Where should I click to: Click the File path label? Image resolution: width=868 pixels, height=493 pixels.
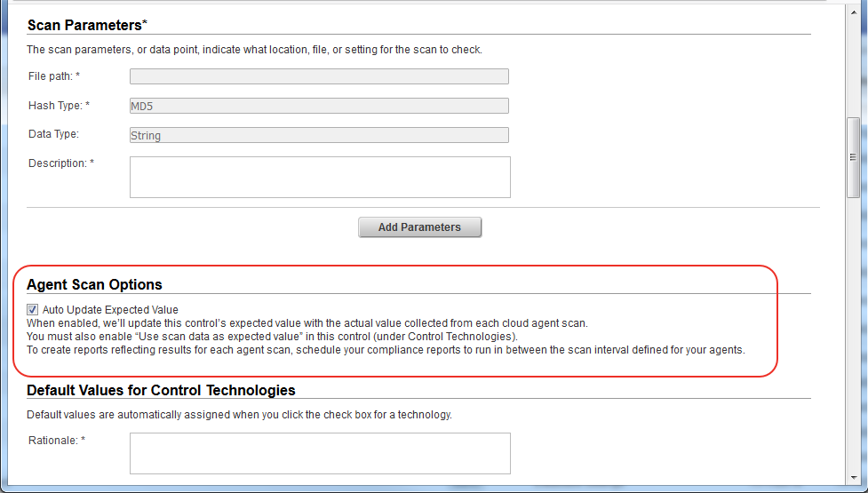51,76
